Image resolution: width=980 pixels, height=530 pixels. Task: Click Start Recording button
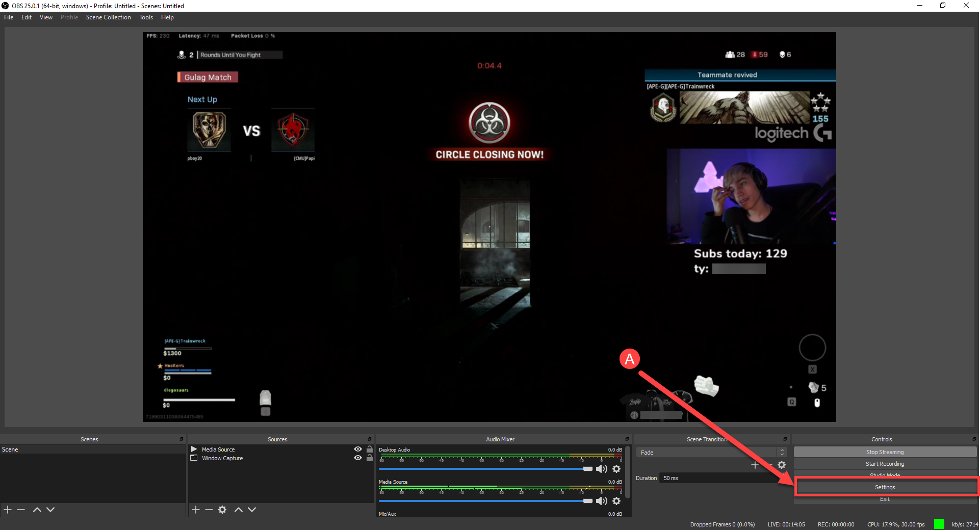(885, 464)
